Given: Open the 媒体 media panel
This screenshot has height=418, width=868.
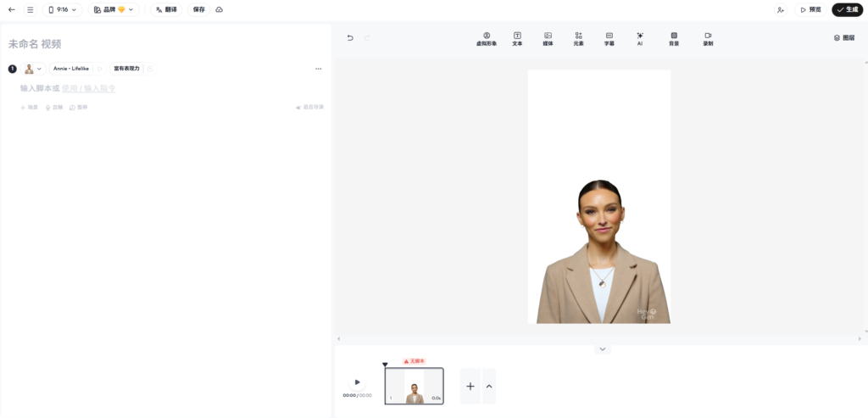Looking at the screenshot, I should [x=548, y=38].
